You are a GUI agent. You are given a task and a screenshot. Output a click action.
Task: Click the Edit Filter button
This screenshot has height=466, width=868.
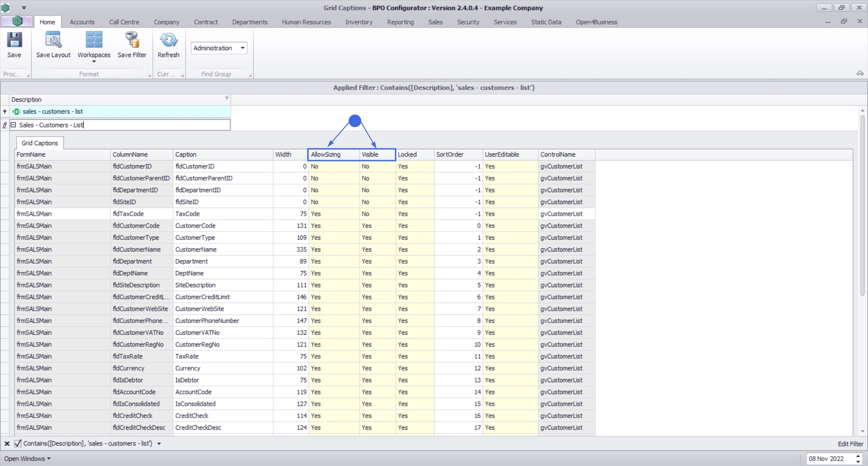[850, 444]
